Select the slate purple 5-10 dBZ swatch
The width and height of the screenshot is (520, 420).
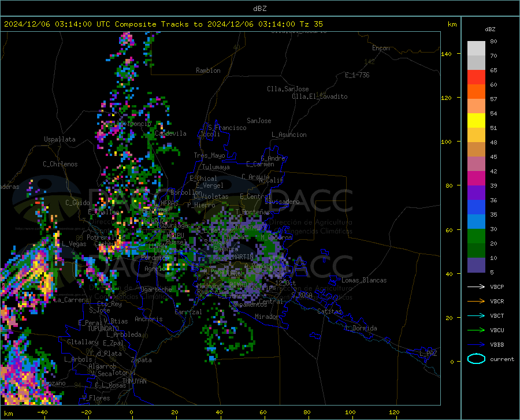tap(476, 265)
